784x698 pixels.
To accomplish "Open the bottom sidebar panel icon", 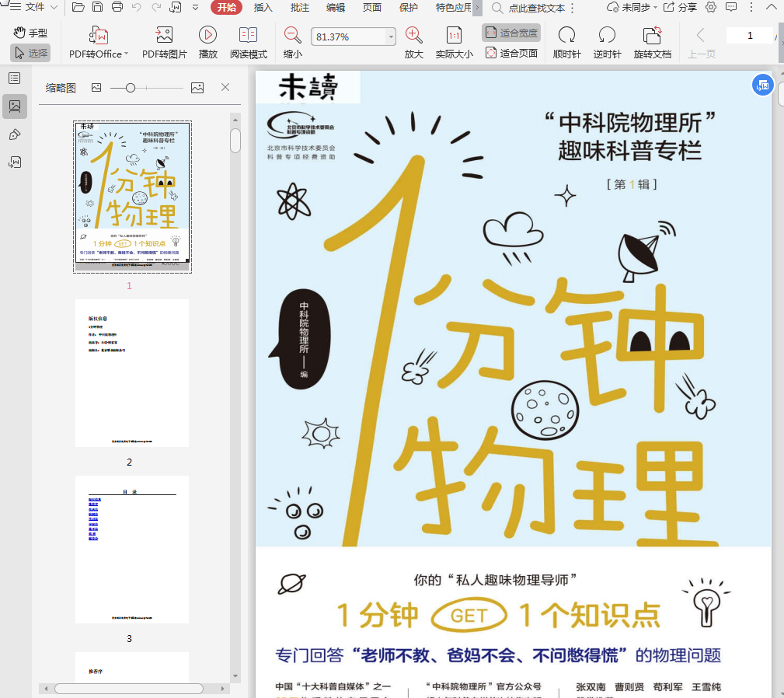I will (x=15, y=162).
